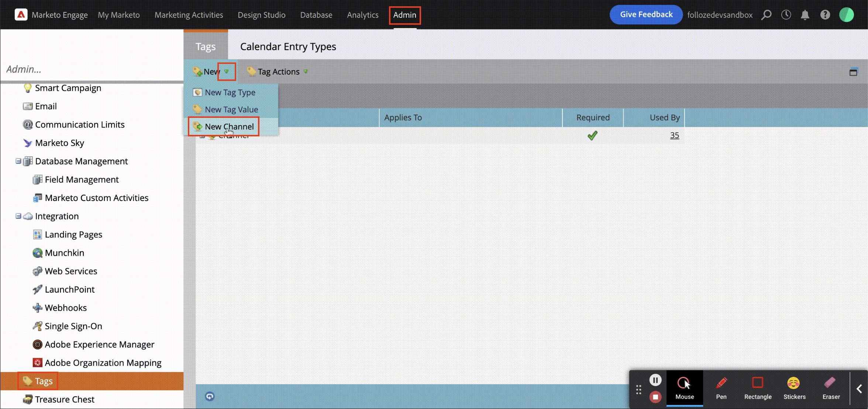
Task: Open the New dropdown arrow
Action: click(227, 72)
